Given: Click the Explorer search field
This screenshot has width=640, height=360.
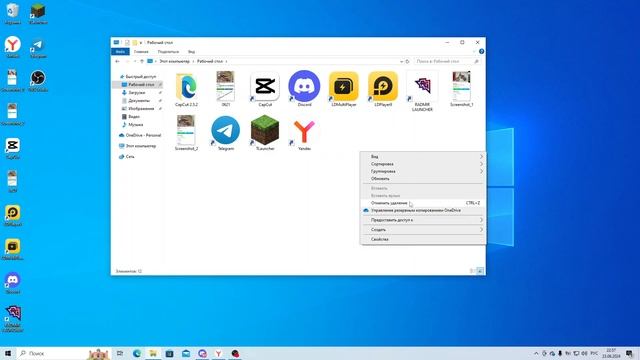Looking at the screenshot, I should pos(447,61).
